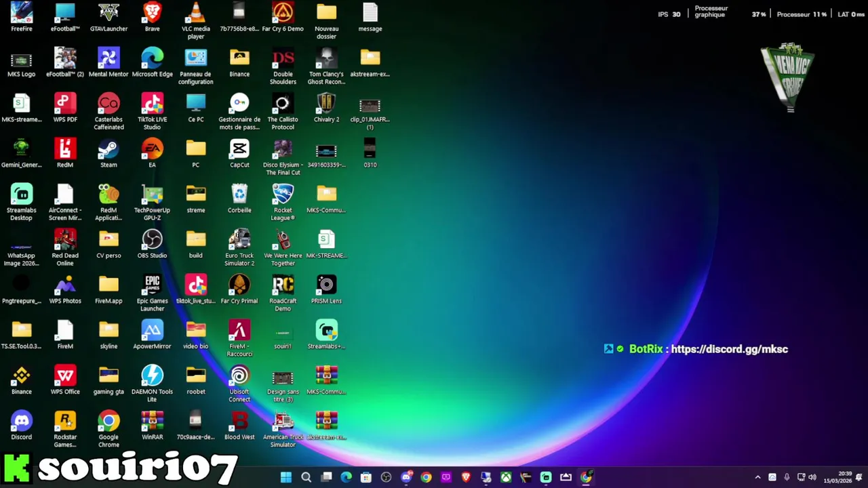
Task: Select Tom Clancy's Ghost Recon icon
Action: pyautogui.click(x=326, y=66)
